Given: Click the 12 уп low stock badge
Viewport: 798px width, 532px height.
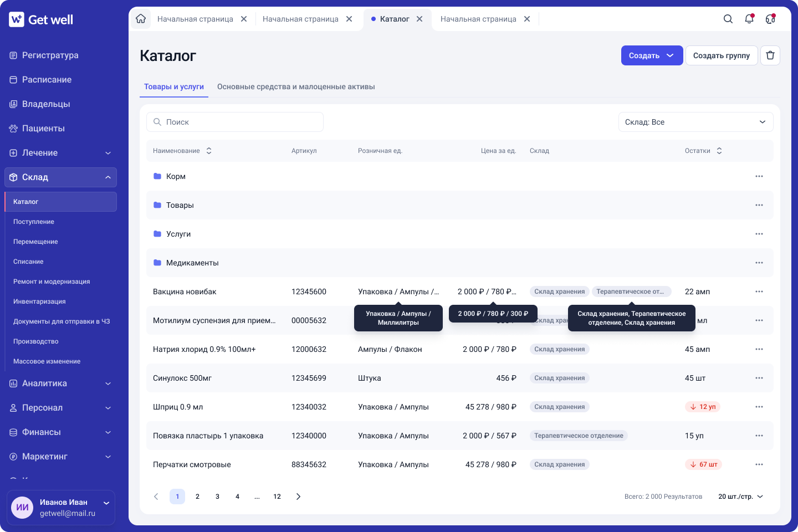Looking at the screenshot, I should coord(703,407).
